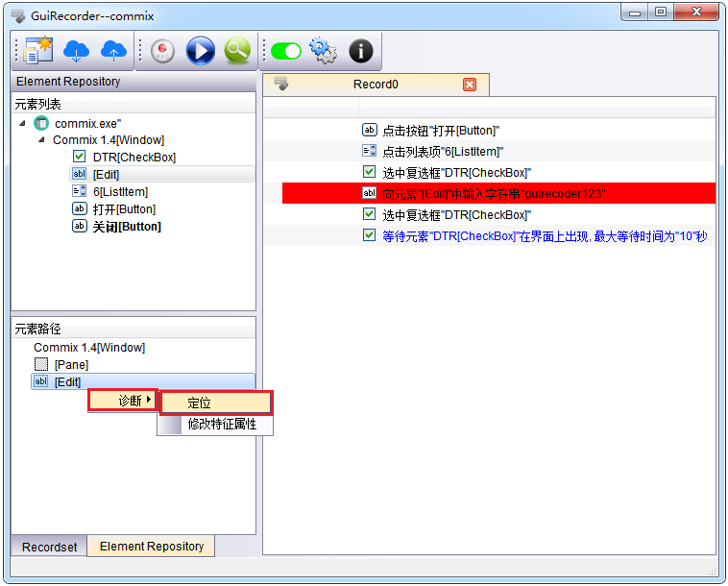Select the blue 等待元素 wait step
Viewport: 728px width, 586px height.
click(x=545, y=236)
